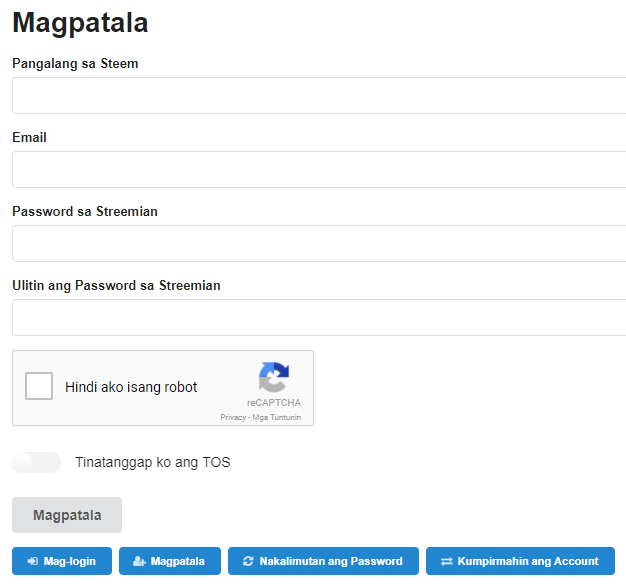The height and width of the screenshot is (585, 626).
Task: Open the reCAPTCHA Privacy link
Action: pos(233,417)
